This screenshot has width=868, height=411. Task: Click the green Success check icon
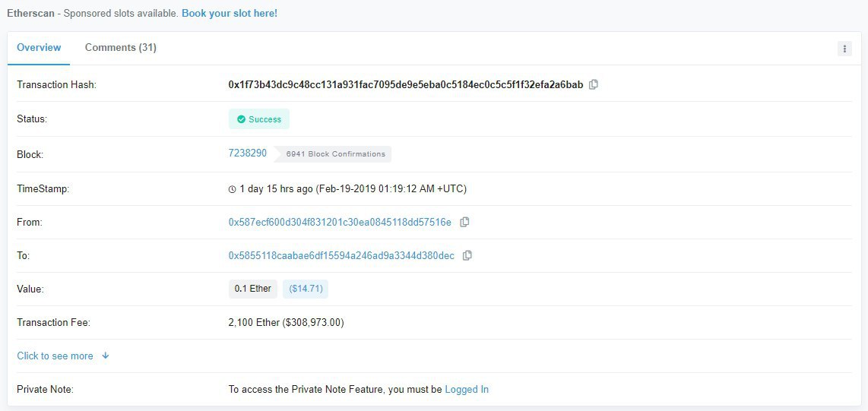point(241,119)
